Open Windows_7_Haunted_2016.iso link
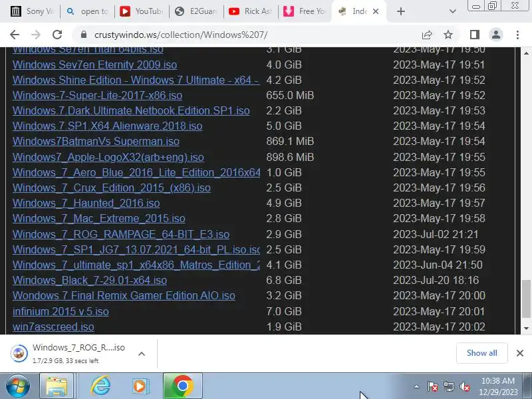This screenshot has width=532, height=399. point(86,203)
